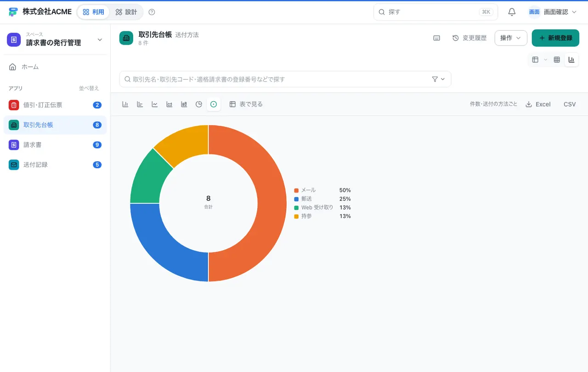Click the orange メール legend swatch
This screenshot has height=372, width=588.
coord(296,190)
